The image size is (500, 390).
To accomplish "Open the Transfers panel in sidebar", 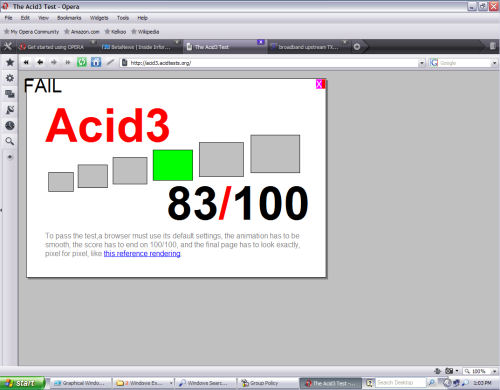I will (10, 110).
